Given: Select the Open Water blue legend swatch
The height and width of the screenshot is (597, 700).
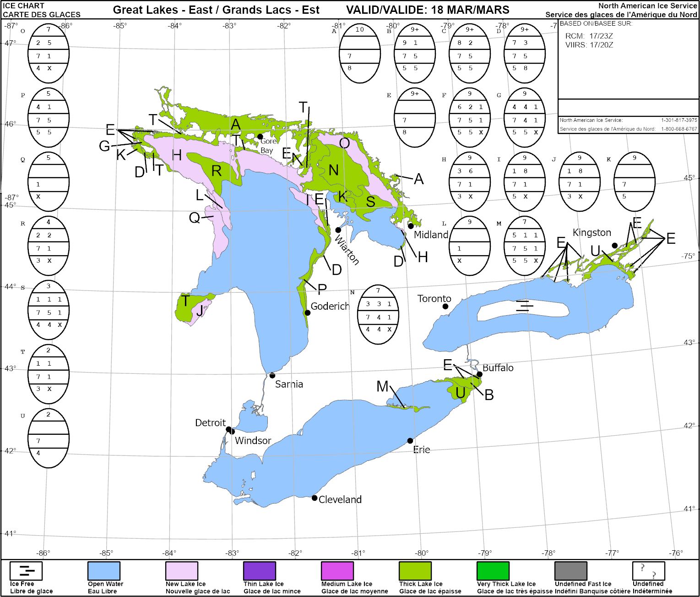Looking at the screenshot, I should [104, 571].
